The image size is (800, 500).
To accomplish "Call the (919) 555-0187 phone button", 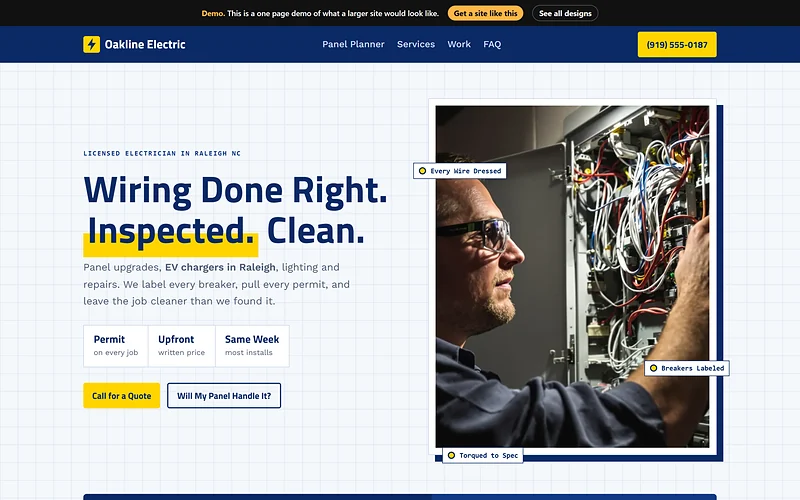I will 677,44.
